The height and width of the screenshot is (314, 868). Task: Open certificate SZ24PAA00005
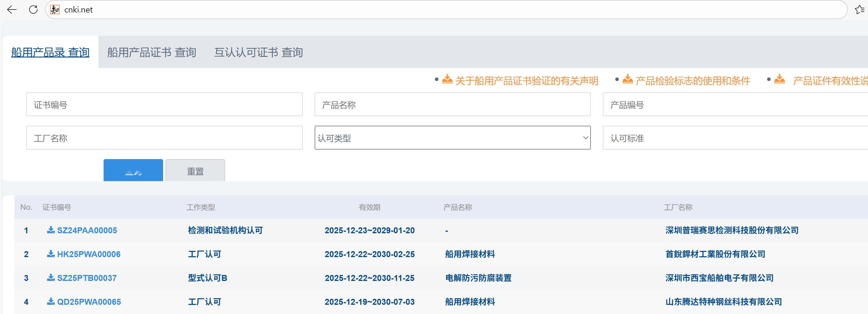[x=87, y=230]
